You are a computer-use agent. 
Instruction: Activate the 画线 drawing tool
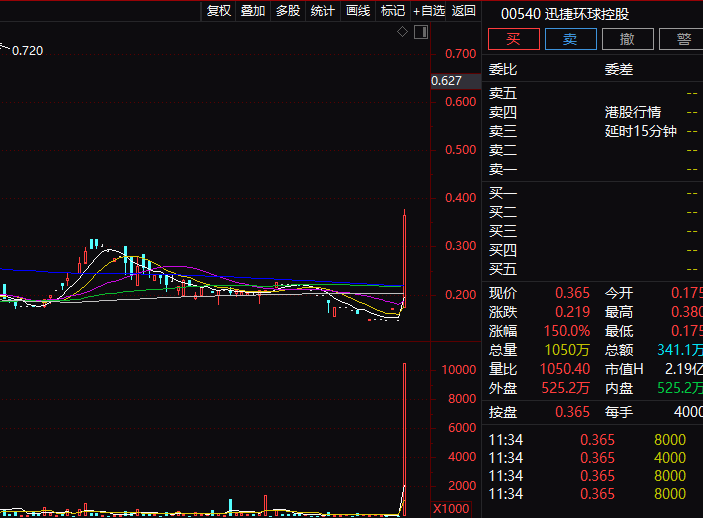[x=358, y=11]
